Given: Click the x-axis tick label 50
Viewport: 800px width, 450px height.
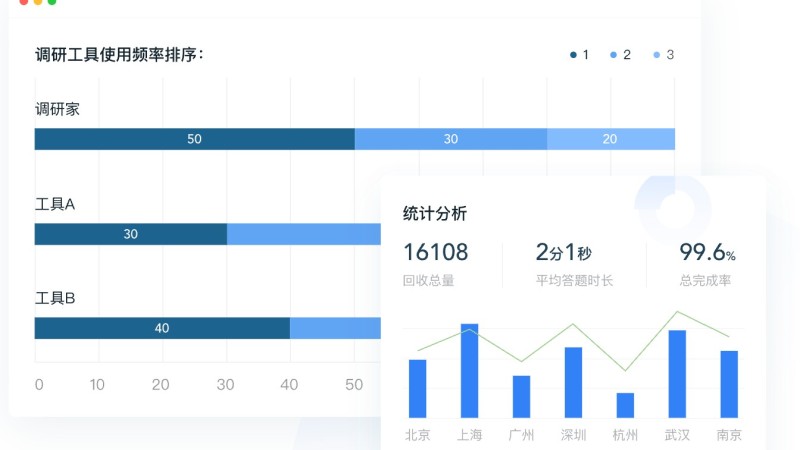Looking at the screenshot, I should point(354,385).
